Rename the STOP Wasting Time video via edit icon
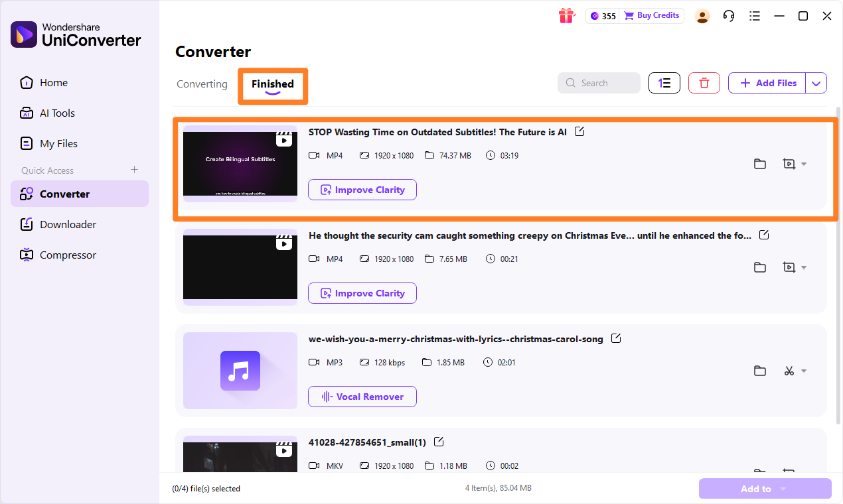This screenshot has height=504, width=843. click(579, 131)
